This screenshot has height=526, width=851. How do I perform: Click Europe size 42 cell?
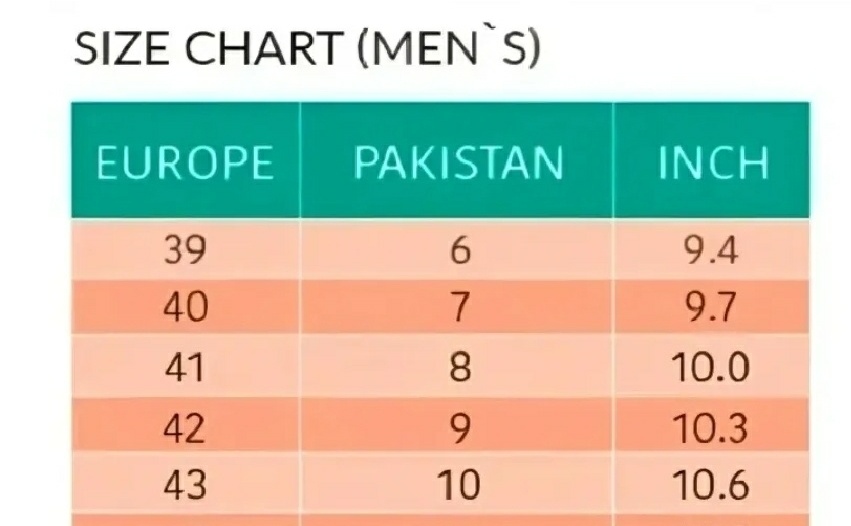click(x=186, y=426)
